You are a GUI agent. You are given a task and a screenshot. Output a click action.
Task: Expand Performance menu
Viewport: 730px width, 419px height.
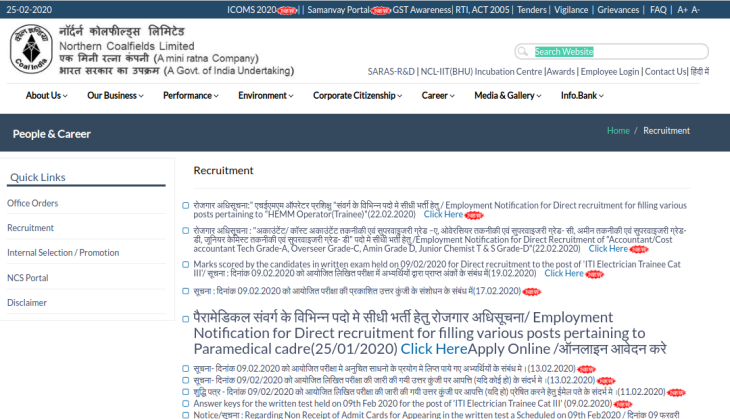click(191, 95)
